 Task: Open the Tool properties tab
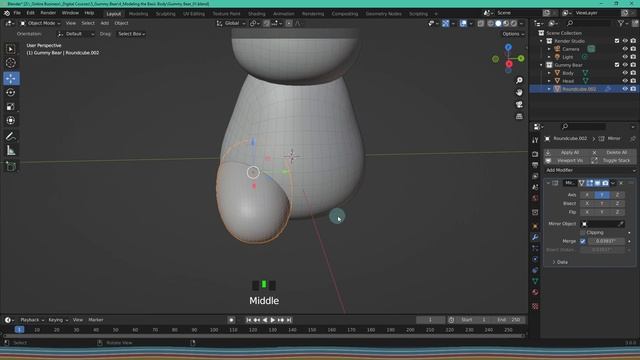535,140
